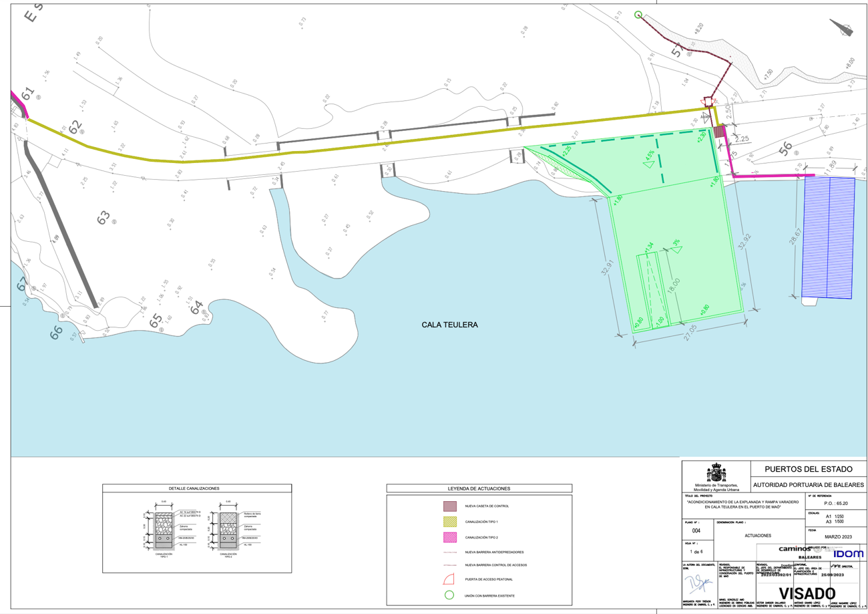Click "NUEVA BARRERA ANTIDEPREDADORES" legend text
Image resolution: width=868 pixels, height=614 pixels.
click(494, 552)
